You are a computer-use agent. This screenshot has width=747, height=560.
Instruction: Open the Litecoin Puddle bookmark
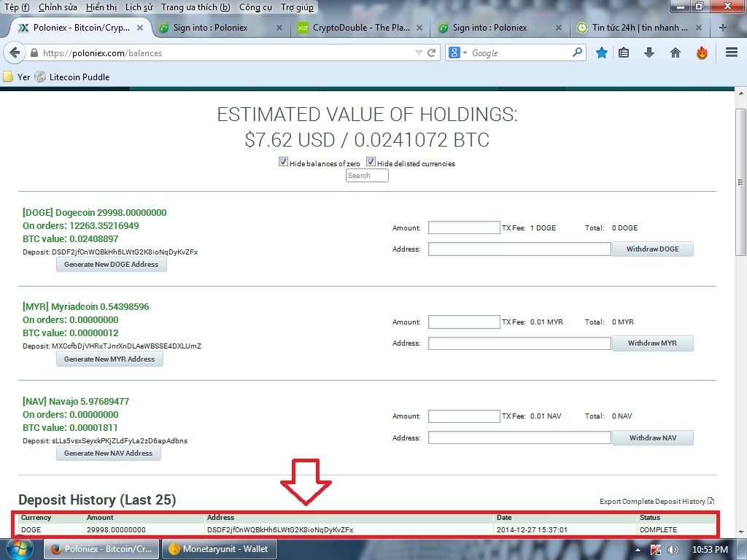(x=72, y=77)
